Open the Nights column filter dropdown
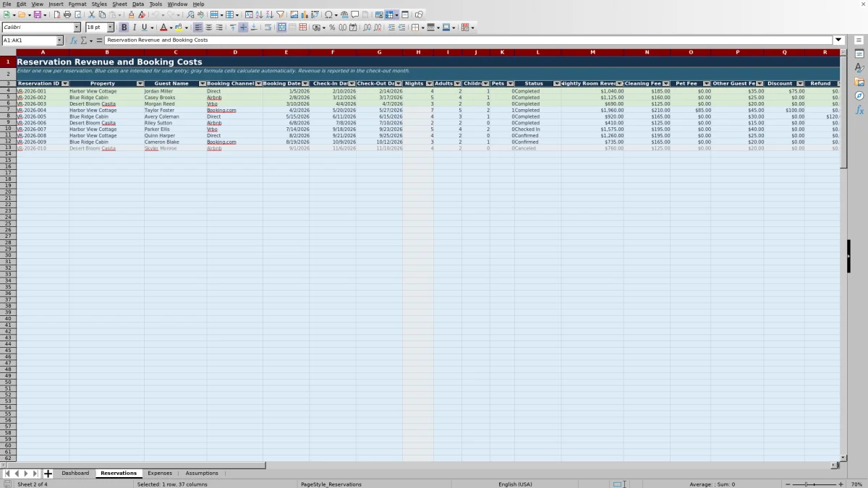The image size is (868, 488). (429, 84)
